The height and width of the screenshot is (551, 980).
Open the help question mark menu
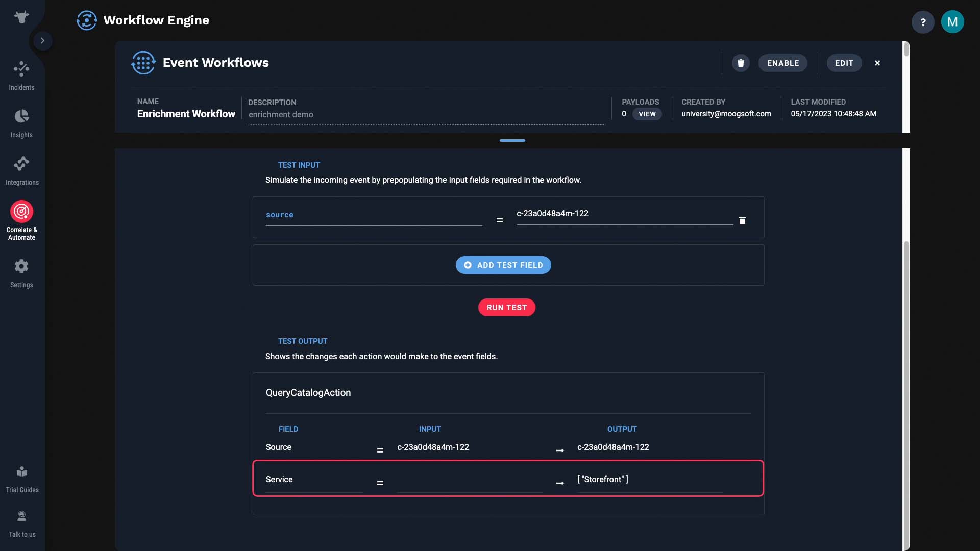point(922,22)
